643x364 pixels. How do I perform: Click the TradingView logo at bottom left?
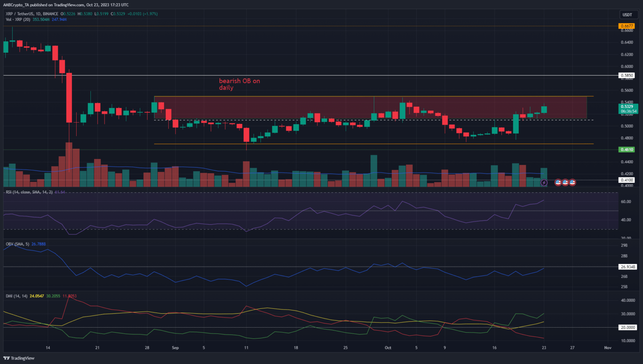click(x=19, y=358)
